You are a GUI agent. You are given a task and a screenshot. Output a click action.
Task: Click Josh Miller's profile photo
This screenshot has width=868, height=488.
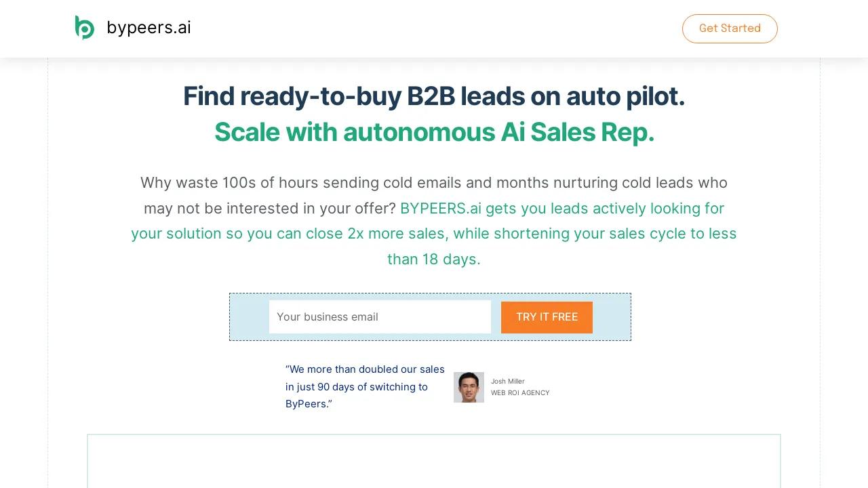tap(469, 387)
